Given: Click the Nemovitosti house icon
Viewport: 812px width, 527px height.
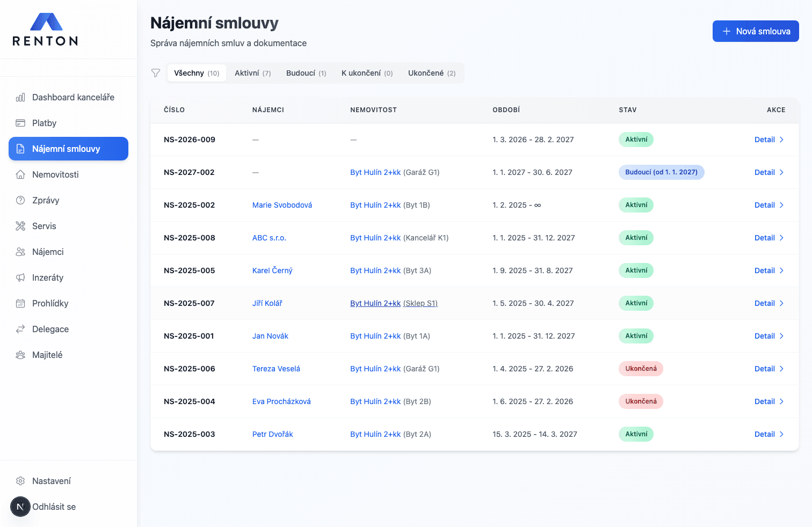Looking at the screenshot, I should point(20,174).
